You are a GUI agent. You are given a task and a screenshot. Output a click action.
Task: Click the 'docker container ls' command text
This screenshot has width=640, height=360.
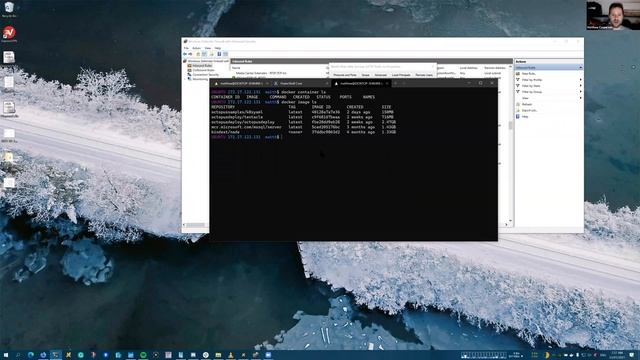coord(303,92)
